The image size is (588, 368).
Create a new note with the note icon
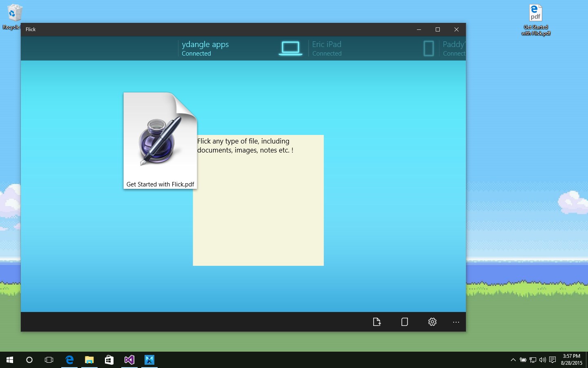(x=405, y=322)
